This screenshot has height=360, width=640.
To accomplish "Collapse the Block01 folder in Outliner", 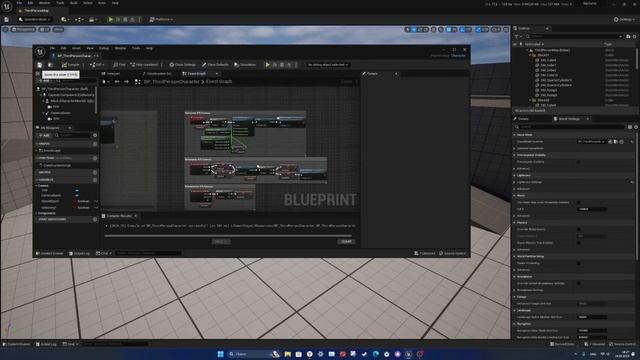I will (x=530, y=55).
